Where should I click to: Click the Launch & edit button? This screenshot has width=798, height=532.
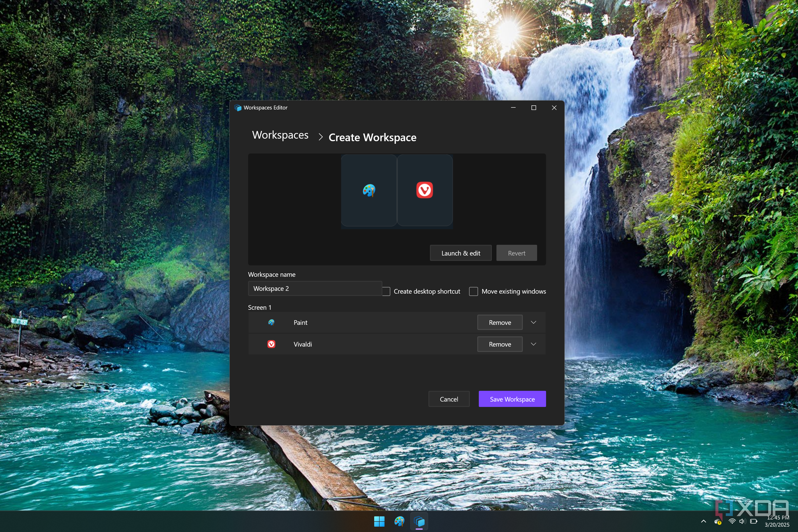tap(460, 253)
